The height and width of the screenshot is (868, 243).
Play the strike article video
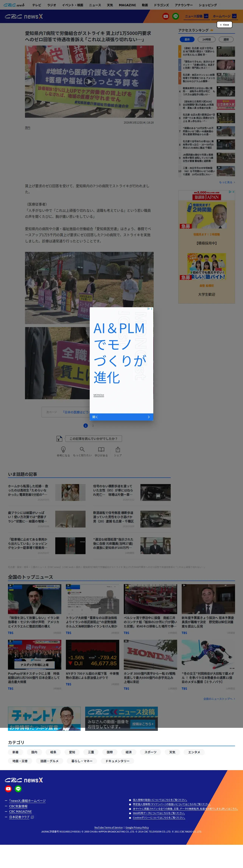tap(89, 81)
